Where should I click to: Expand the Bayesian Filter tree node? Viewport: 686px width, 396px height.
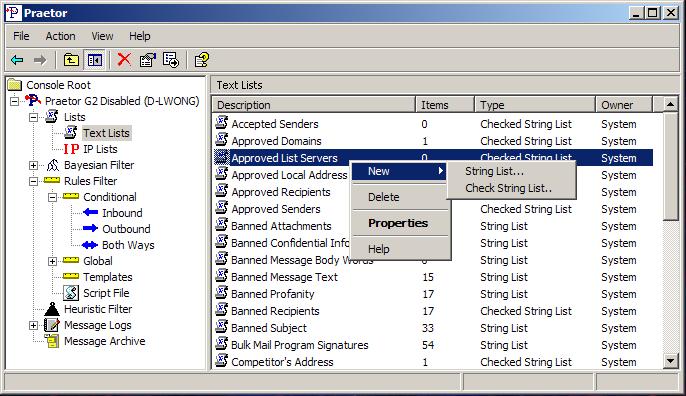[33, 165]
